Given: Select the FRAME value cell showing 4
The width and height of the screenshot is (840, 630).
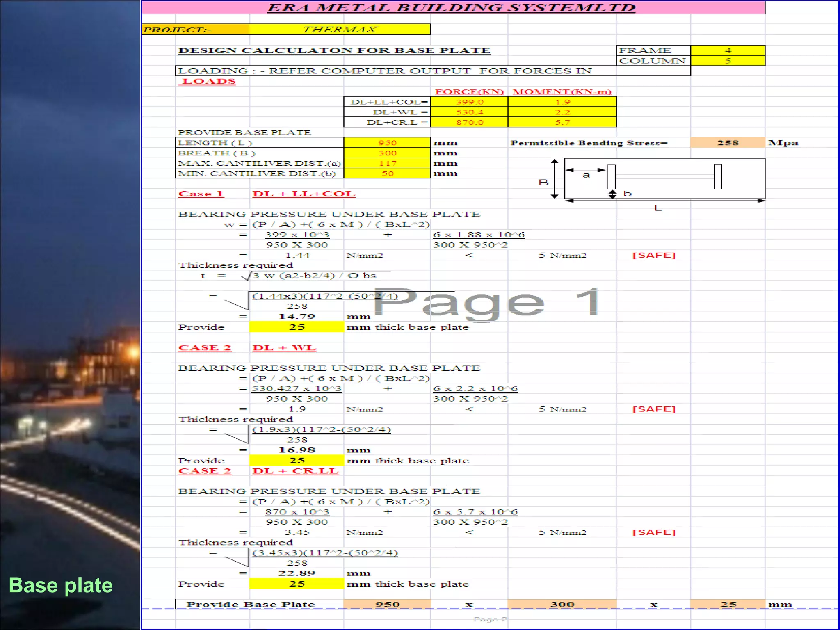Looking at the screenshot, I should click(x=728, y=50).
